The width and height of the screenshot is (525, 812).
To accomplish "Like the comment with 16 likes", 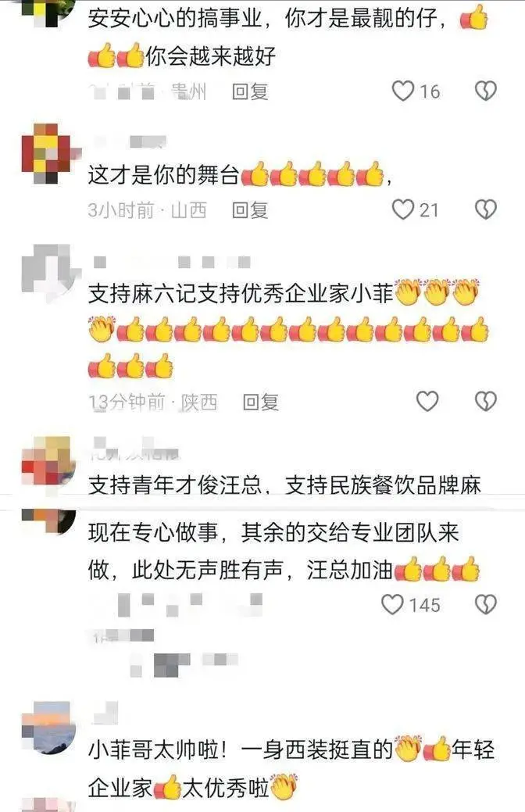I will tap(403, 91).
